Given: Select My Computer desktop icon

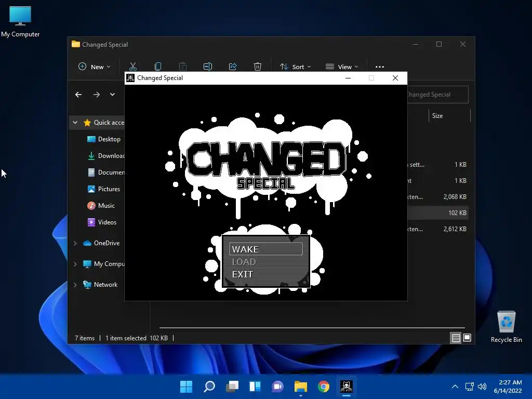Looking at the screenshot, I should pos(20,22).
